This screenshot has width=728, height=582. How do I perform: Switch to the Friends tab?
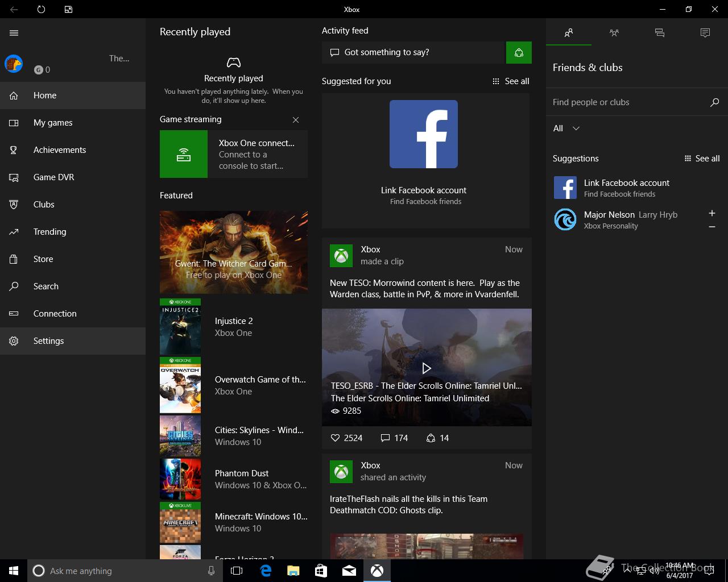point(569,33)
